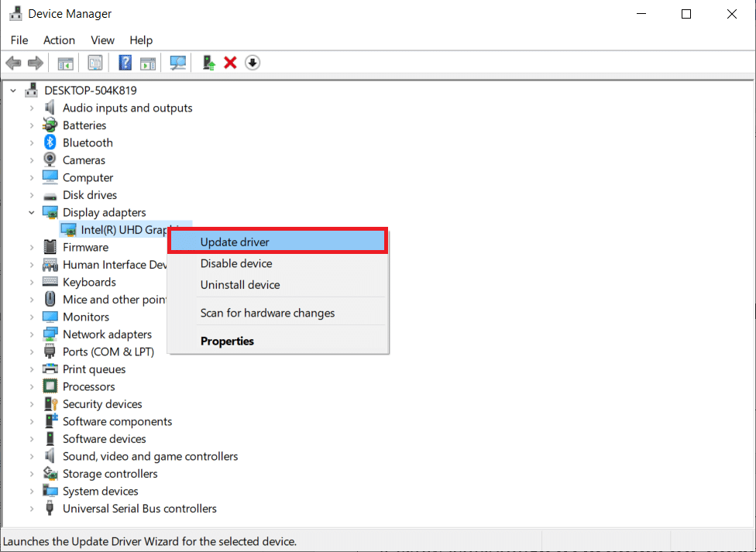Open Properties from the context menu
Viewport: 756px width, 552px height.
[x=278, y=341]
